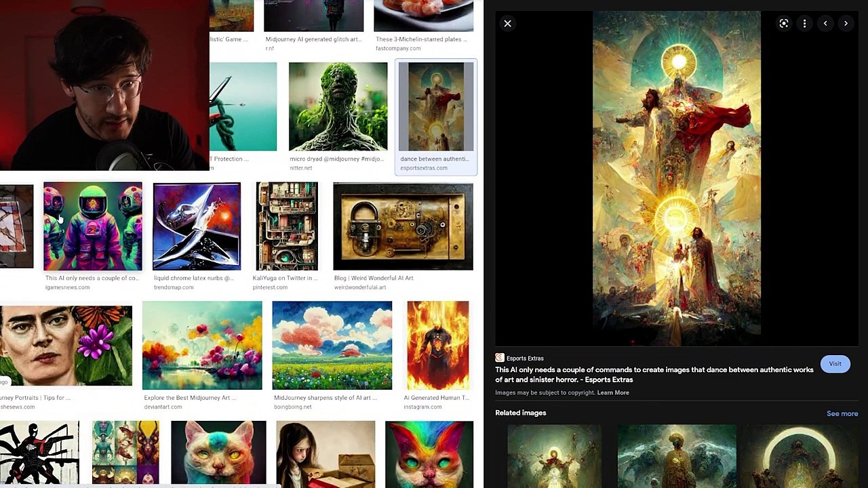The image size is (868, 488).
Task: Open the black and red spider figure thumbnail
Action: coord(39,453)
